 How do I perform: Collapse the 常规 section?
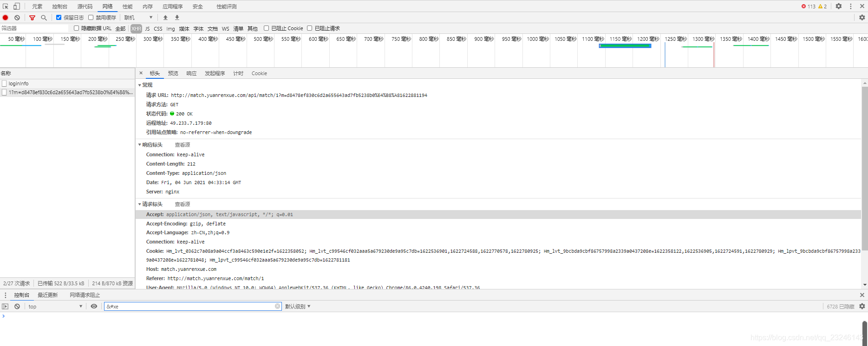click(x=140, y=85)
